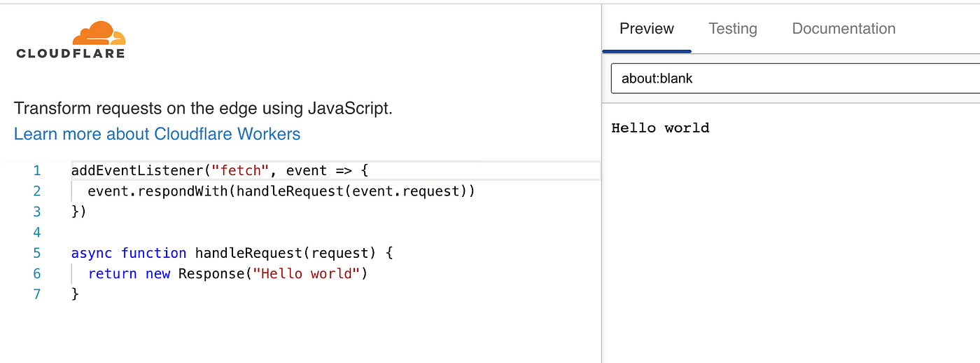Viewport: 980px width, 363px height.
Task: Select line number 2 in editor gutter
Action: click(x=36, y=191)
